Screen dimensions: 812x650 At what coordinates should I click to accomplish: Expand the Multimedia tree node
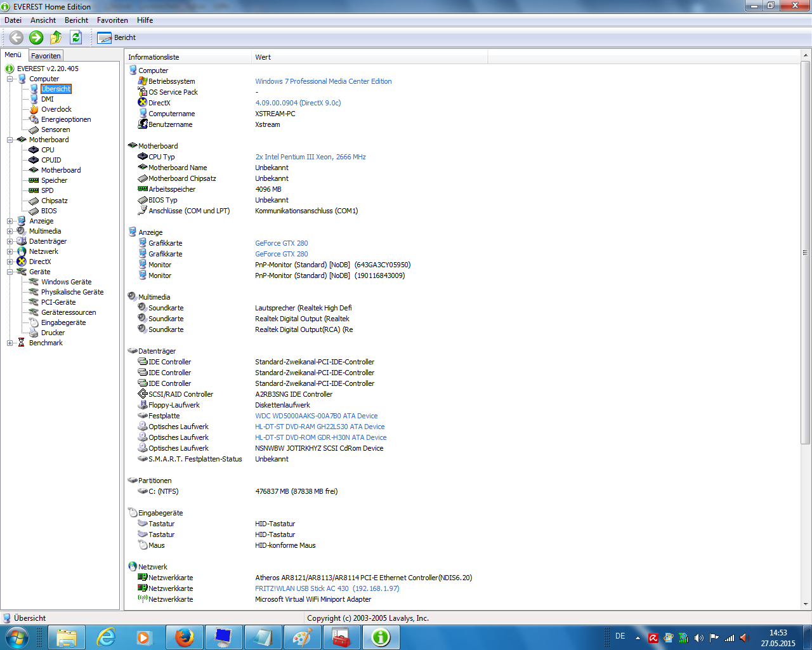(10, 231)
